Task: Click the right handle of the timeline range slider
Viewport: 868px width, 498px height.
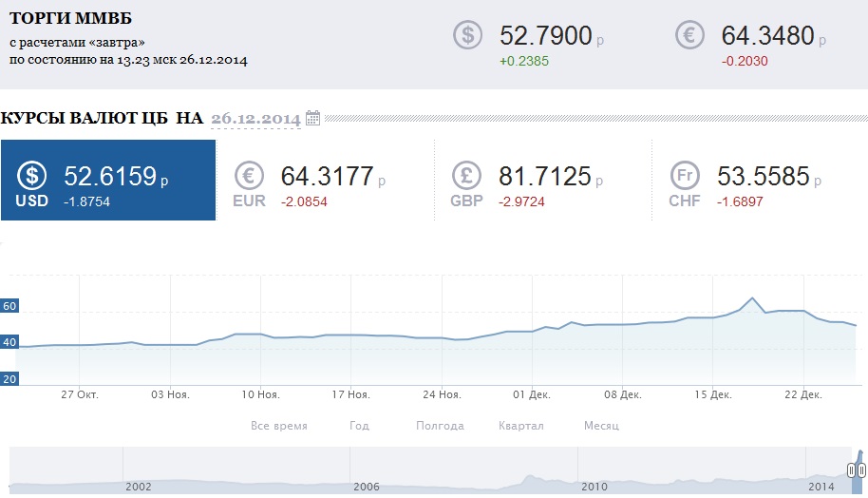Action: [861, 470]
